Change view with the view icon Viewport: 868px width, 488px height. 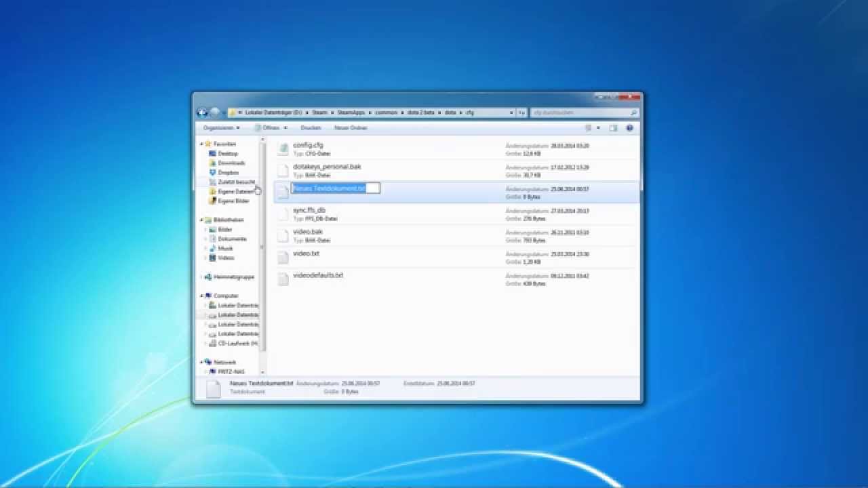pyautogui.click(x=589, y=127)
